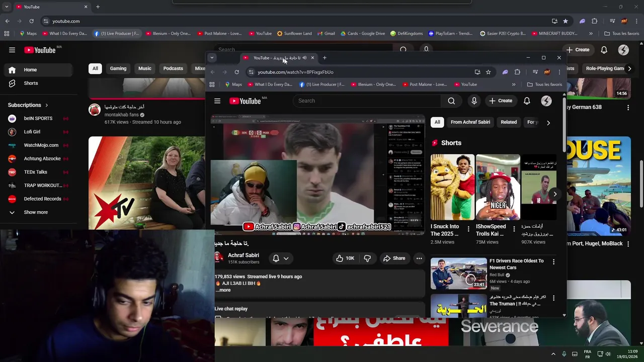Open a new tab in the front browser window

[325, 58]
